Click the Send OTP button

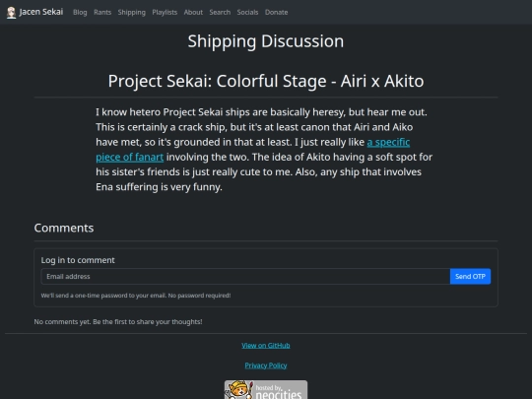[x=470, y=277]
